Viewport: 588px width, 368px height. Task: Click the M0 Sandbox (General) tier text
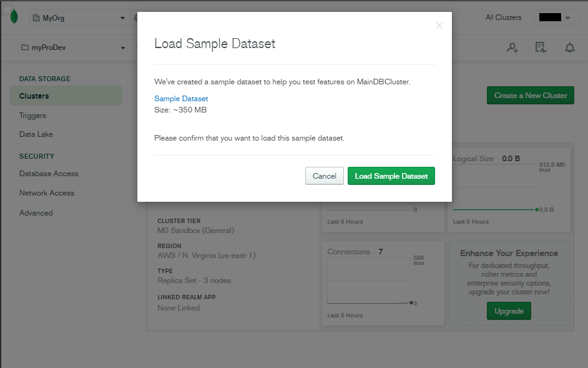[x=196, y=230]
